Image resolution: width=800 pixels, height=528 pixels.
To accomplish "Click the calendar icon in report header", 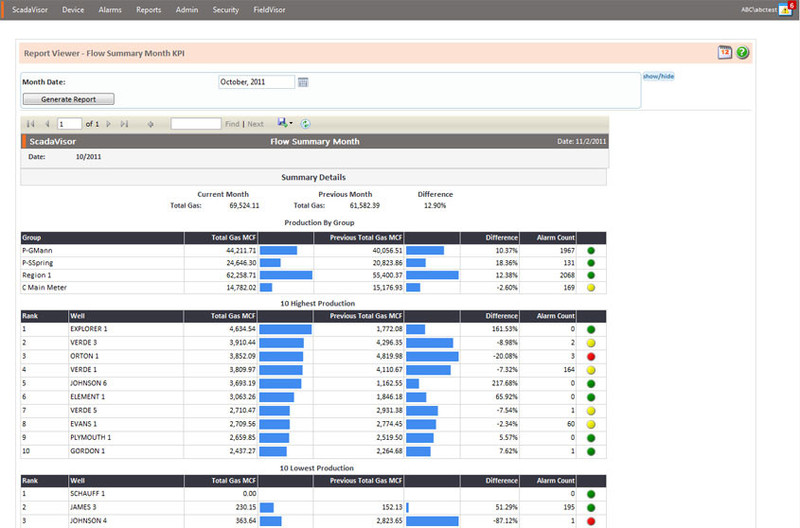I will (x=725, y=52).
